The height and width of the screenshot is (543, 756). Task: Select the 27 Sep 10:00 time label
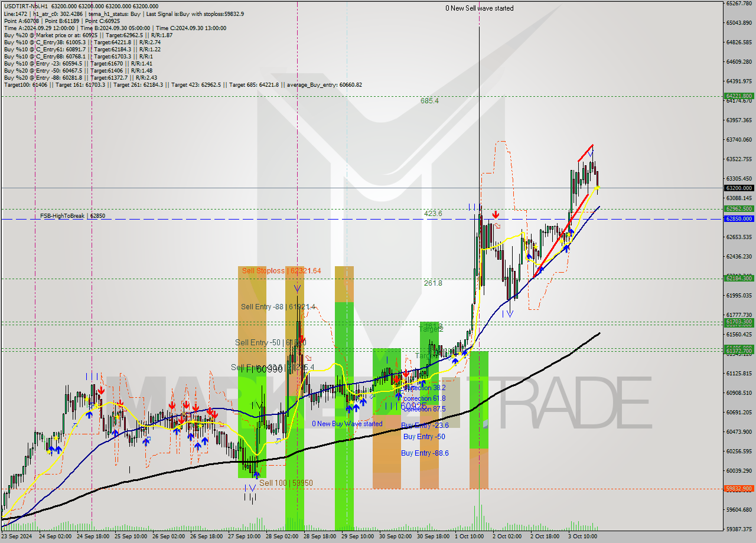244,537
